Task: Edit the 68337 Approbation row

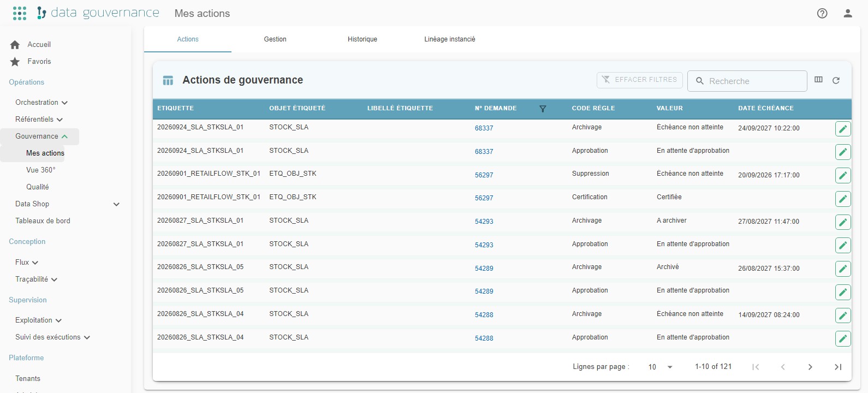Action: point(843,152)
